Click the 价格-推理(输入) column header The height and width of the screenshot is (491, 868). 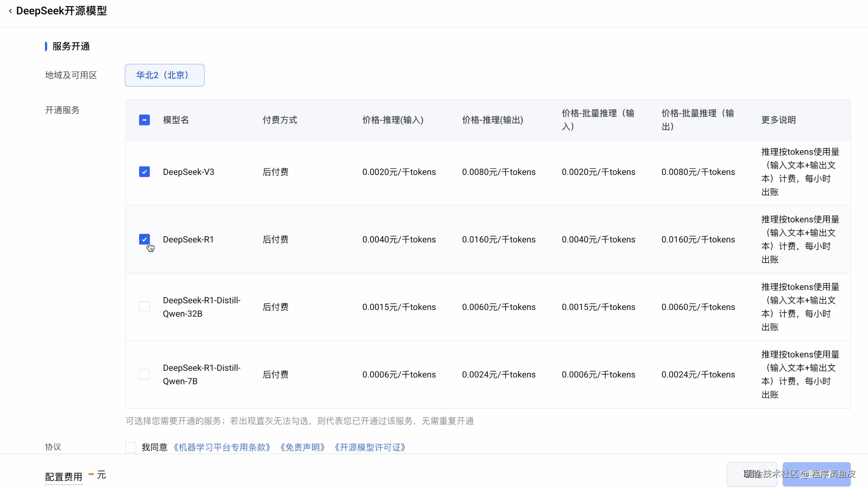pyautogui.click(x=393, y=120)
